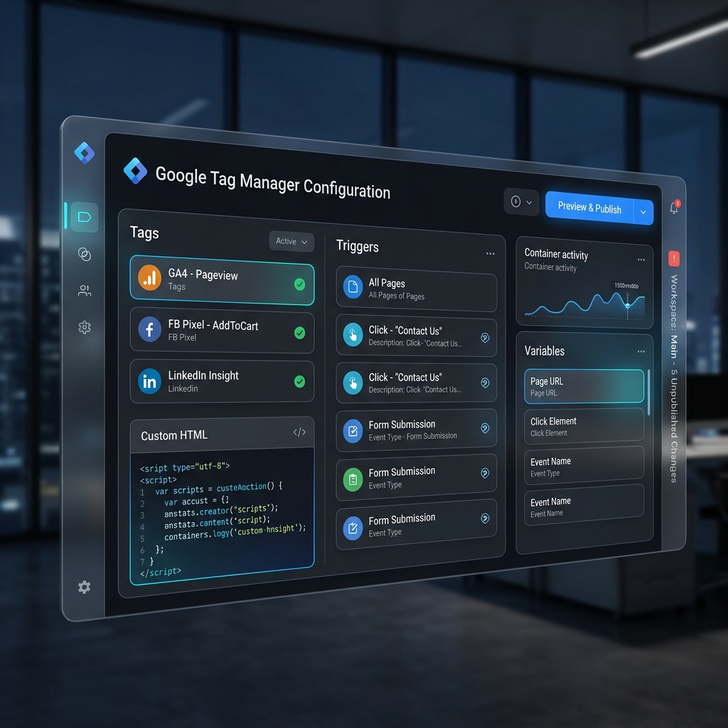Expand the Preview & Publish arrow menu

643,212
